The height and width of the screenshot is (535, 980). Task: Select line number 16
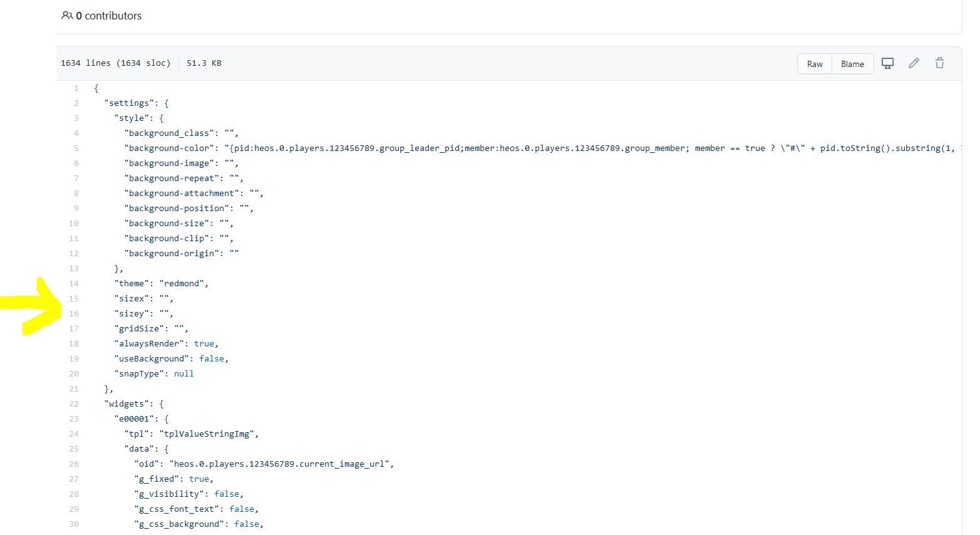click(74, 314)
